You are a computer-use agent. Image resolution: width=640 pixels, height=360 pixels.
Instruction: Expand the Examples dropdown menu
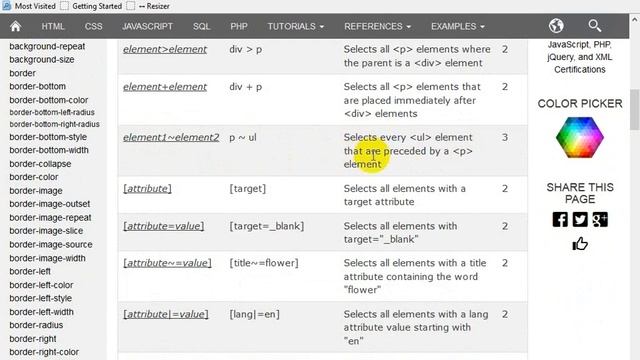458,27
